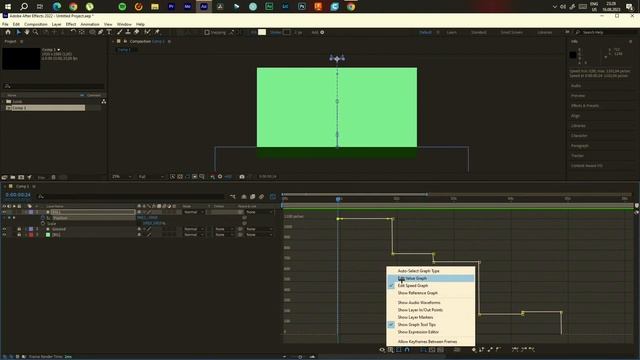640x360 pixels.
Task: Select the Brush tool
Action: click(x=120, y=32)
